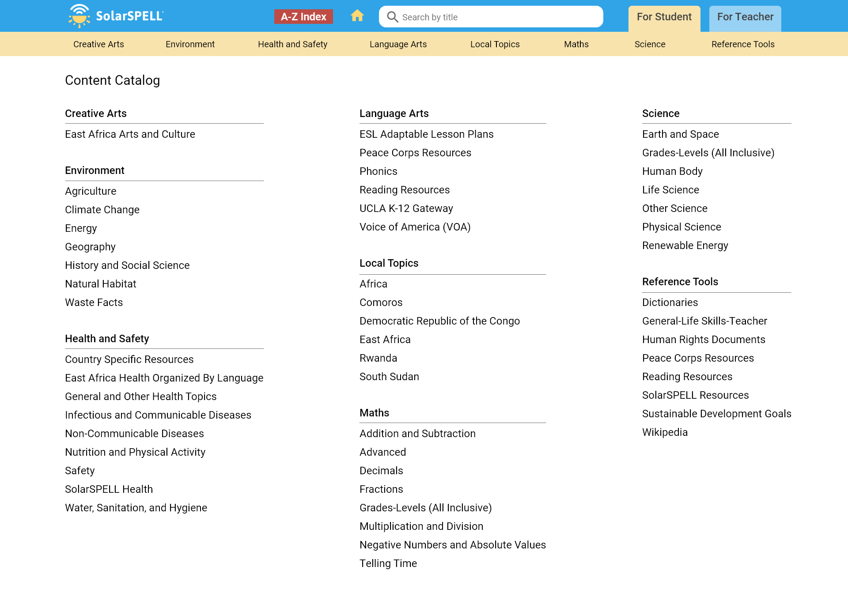Screen dimensions: 848x616
Task: Open Voice of America (VOA)
Action: (415, 227)
